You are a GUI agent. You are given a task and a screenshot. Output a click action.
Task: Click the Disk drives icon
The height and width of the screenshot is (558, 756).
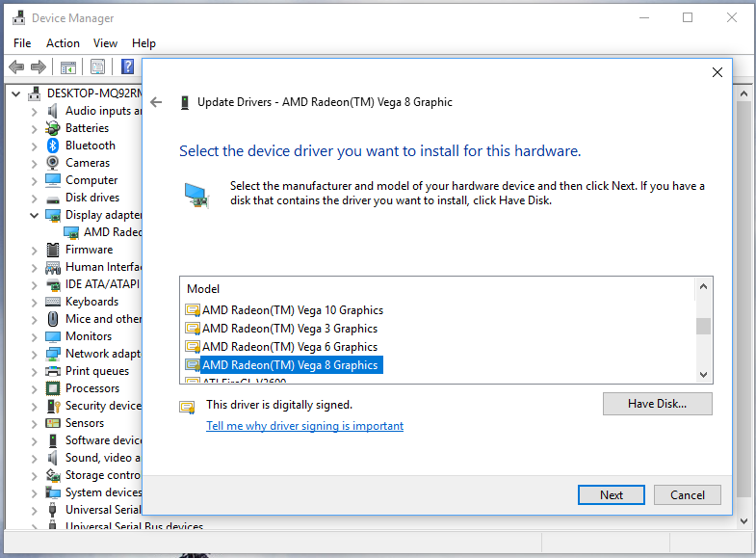53,199
